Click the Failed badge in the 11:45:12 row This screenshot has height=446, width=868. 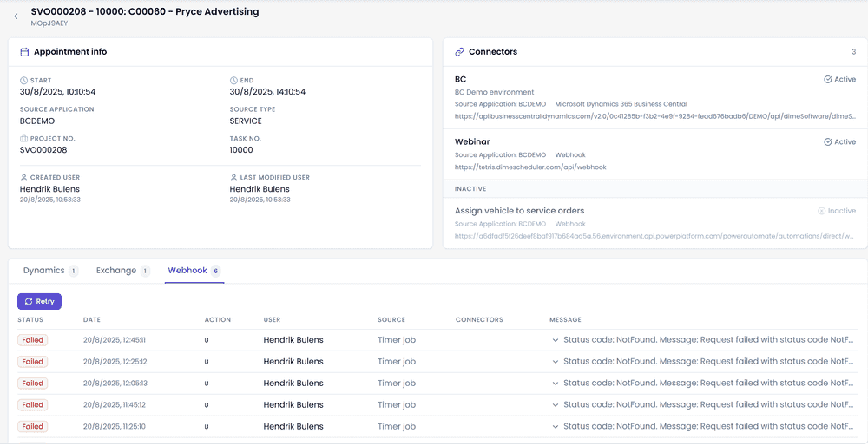[x=33, y=405]
